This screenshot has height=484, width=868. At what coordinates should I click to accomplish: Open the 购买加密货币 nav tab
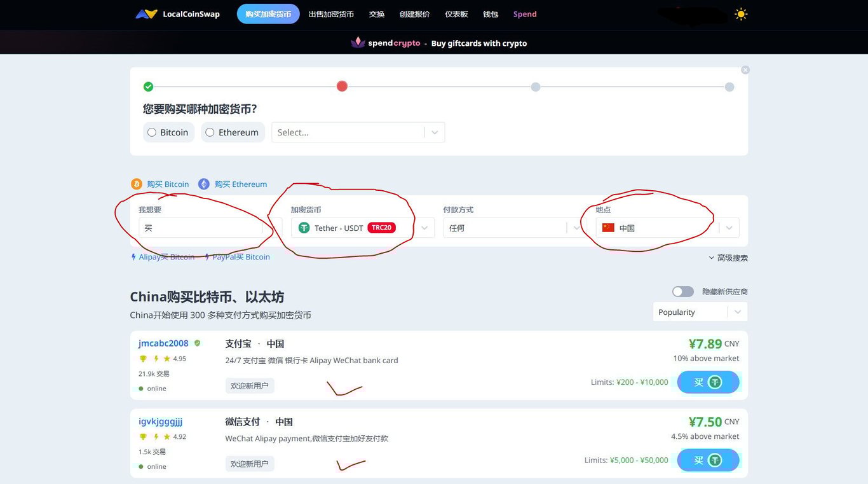coord(268,14)
